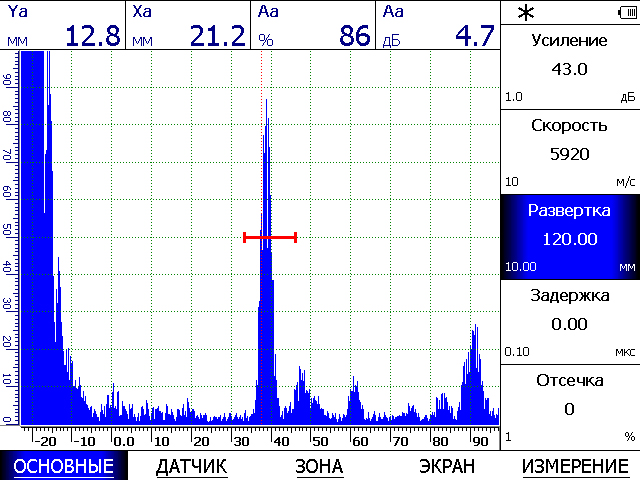Click the gain value 43.0

coord(569,70)
